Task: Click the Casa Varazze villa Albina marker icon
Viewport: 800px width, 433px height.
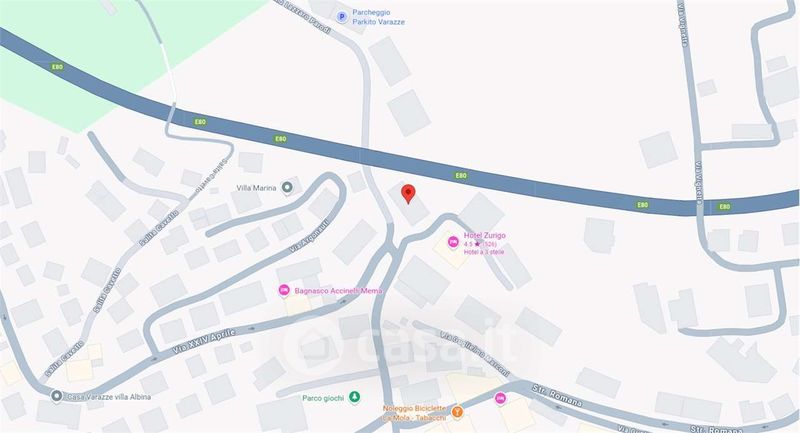Action: (x=57, y=396)
